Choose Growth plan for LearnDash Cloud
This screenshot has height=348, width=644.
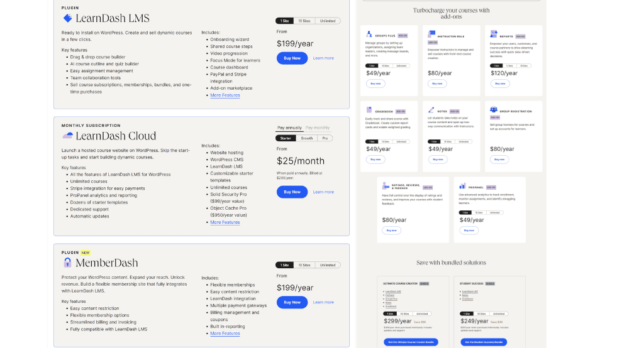tap(307, 138)
